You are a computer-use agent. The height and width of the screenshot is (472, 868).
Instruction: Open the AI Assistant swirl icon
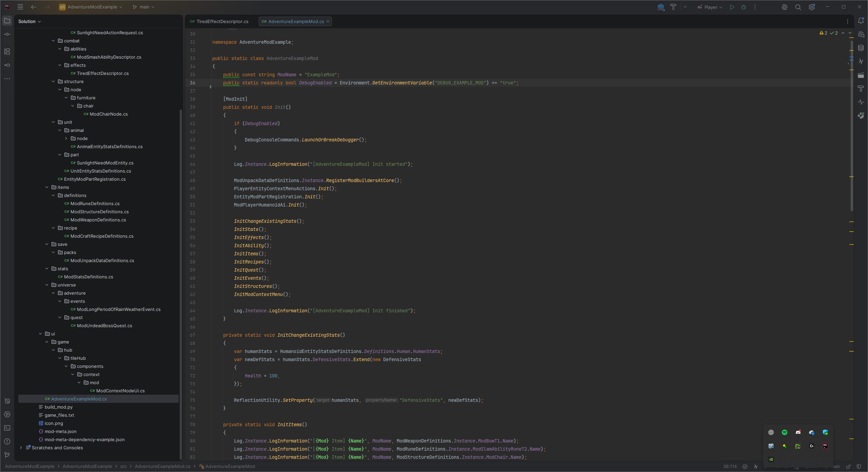(785, 7)
